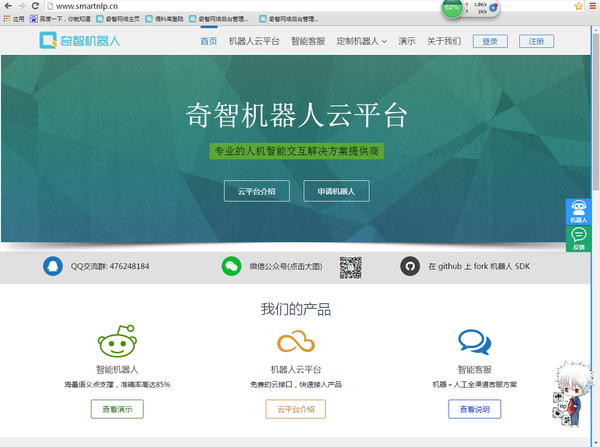Open the 奇智网络主页 bookmark

pyautogui.click(x=118, y=19)
